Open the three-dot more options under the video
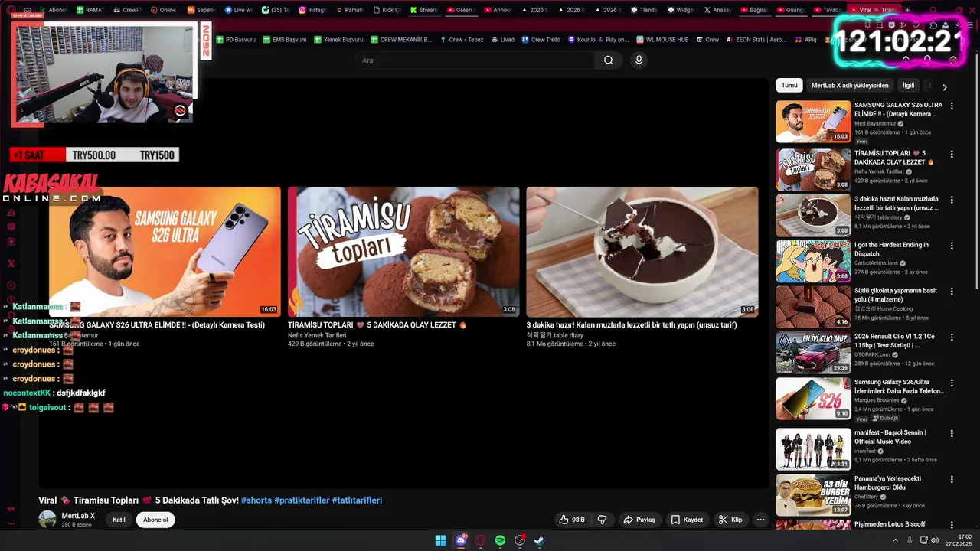 (760, 520)
